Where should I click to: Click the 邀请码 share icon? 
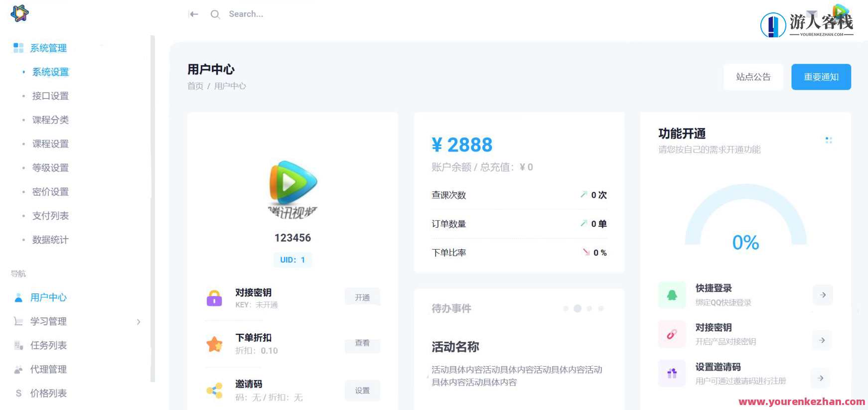214,391
